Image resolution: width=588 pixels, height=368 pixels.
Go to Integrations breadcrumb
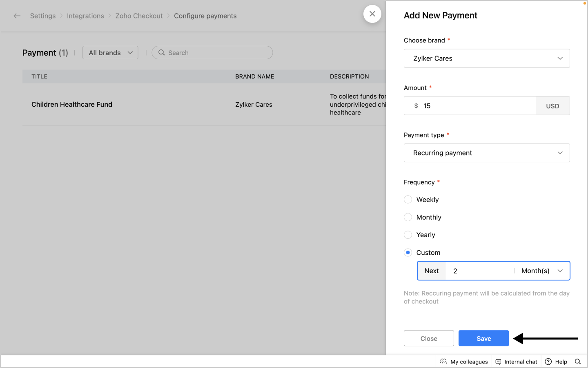point(85,16)
